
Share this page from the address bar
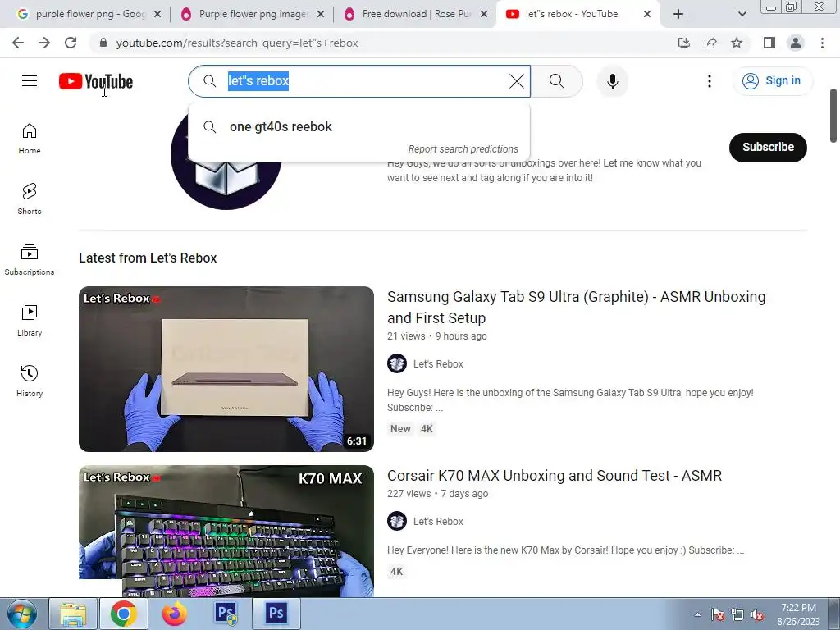coord(710,43)
